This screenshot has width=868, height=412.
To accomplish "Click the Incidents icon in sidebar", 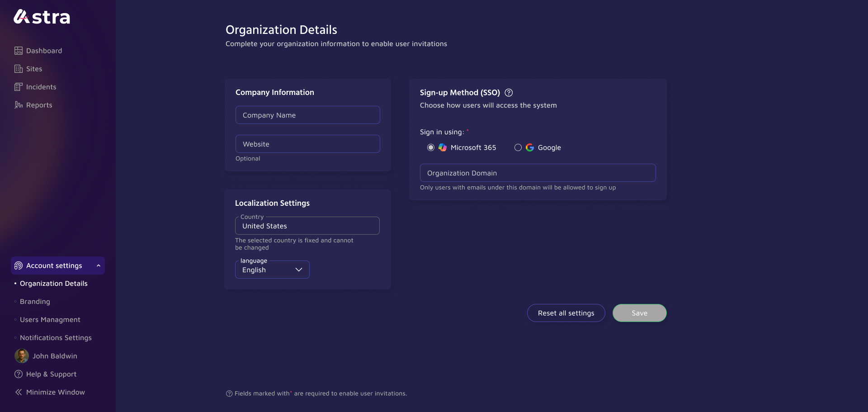I will click(x=19, y=87).
